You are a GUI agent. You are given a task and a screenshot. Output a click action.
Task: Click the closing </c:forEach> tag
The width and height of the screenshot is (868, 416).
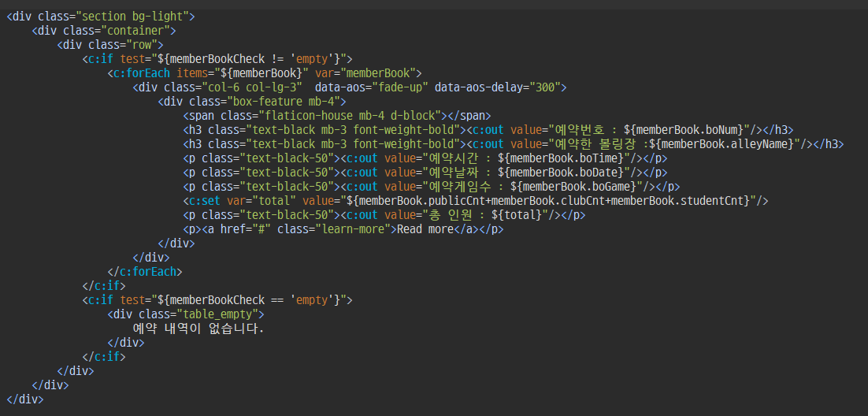pos(144,272)
